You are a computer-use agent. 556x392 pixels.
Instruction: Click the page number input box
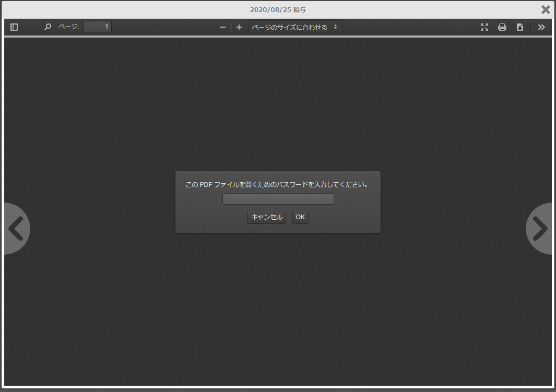pyautogui.click(x=98, y=27)
